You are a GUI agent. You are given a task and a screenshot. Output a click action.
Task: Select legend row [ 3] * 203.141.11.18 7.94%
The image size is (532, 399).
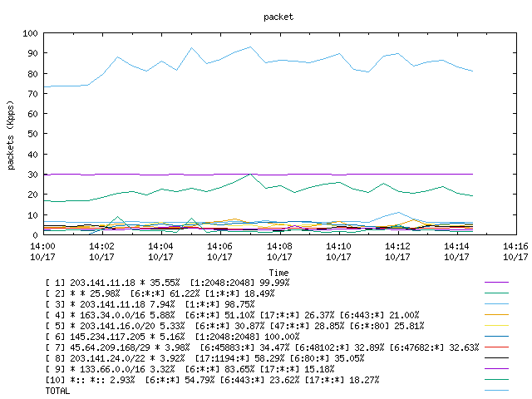150,304
